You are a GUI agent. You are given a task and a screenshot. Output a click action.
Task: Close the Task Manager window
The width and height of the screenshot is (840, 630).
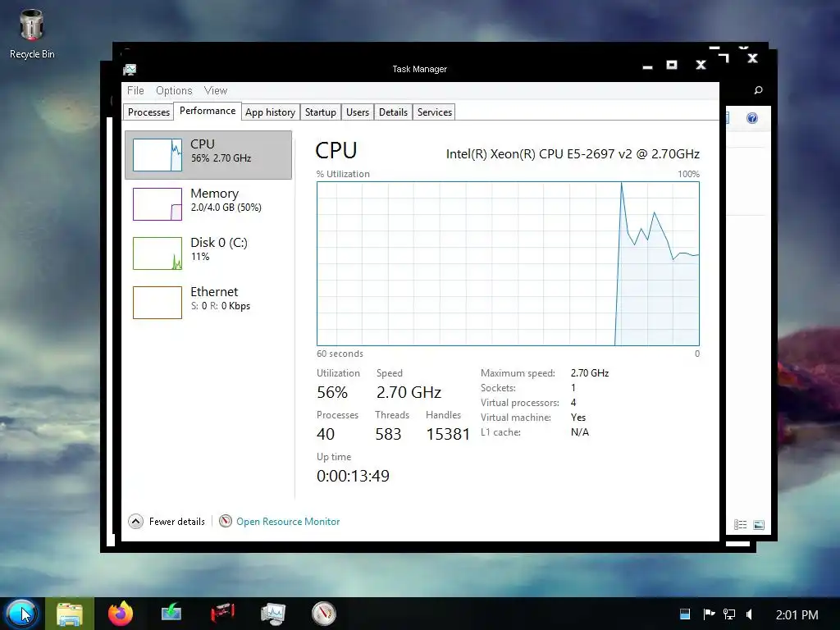click(701, 65)
